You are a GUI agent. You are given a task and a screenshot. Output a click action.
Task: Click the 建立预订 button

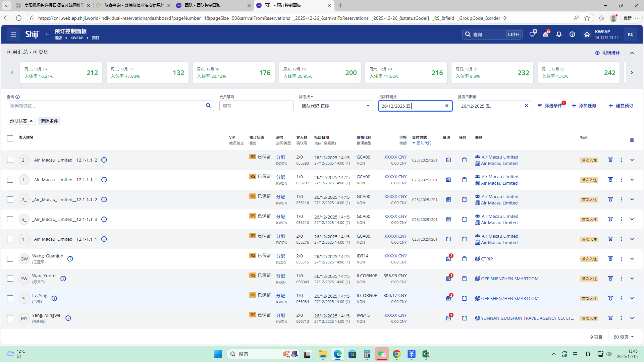(x=621, y=106)
